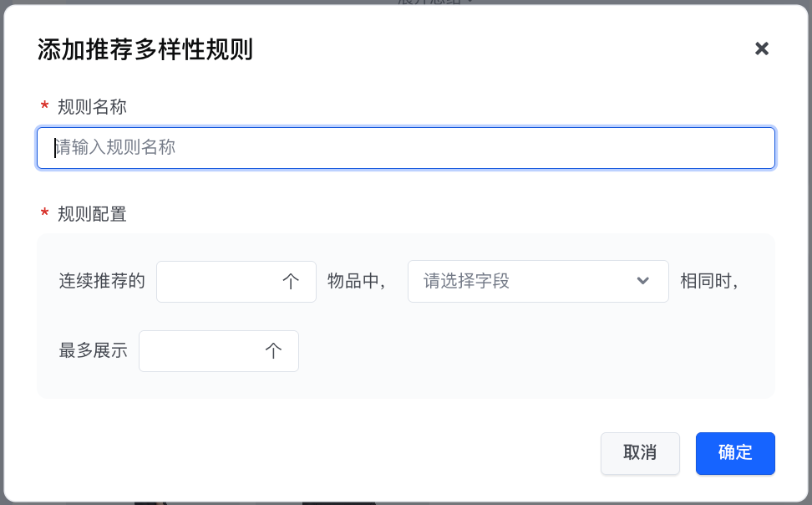812x505 pixels.
Task: Click the 个 suffix in the 最多展示 input
Action: click(273, 351)
